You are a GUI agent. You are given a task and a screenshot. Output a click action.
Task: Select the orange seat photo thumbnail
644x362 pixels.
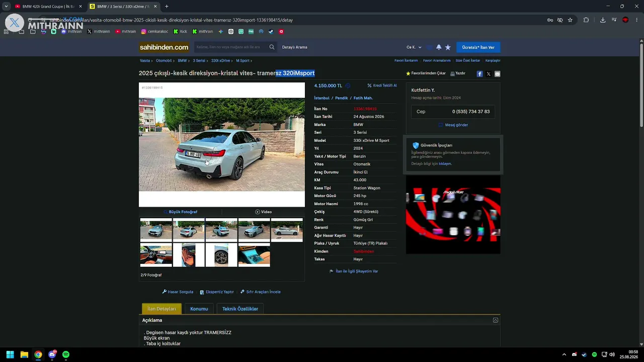point(189,255)
